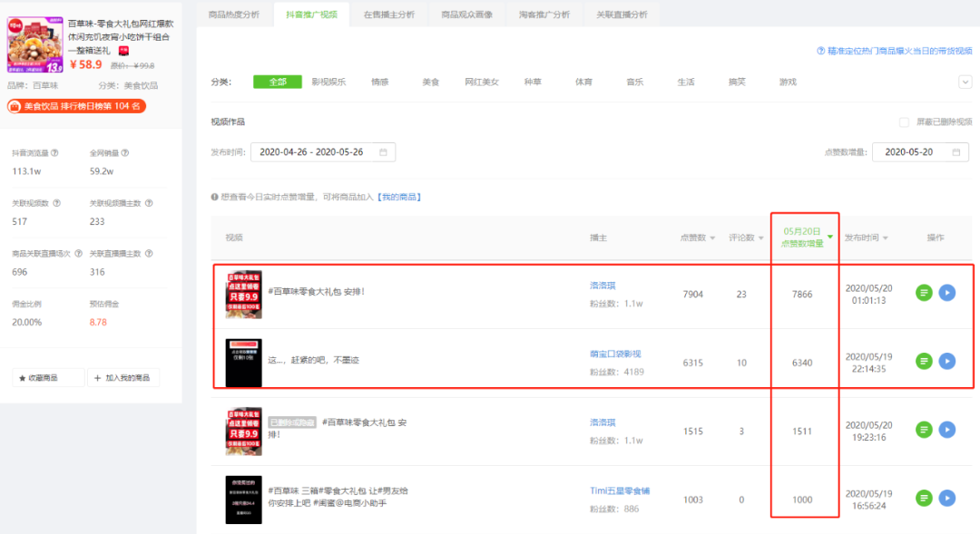Select the 情感 category filter
The height and width of the screenshot is (534, 980).
379,82
